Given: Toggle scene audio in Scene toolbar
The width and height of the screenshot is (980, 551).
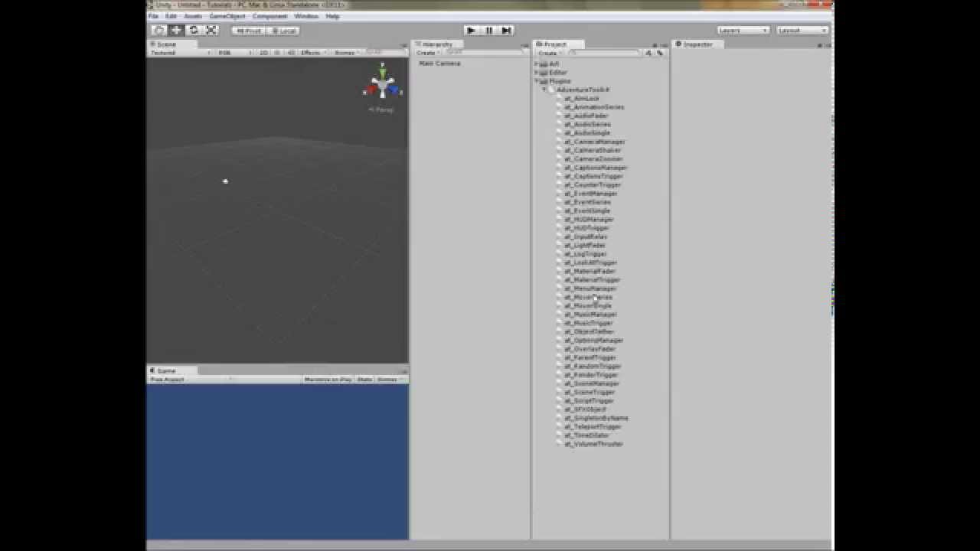Looking at the screenshot, I should tap(290, 53).
